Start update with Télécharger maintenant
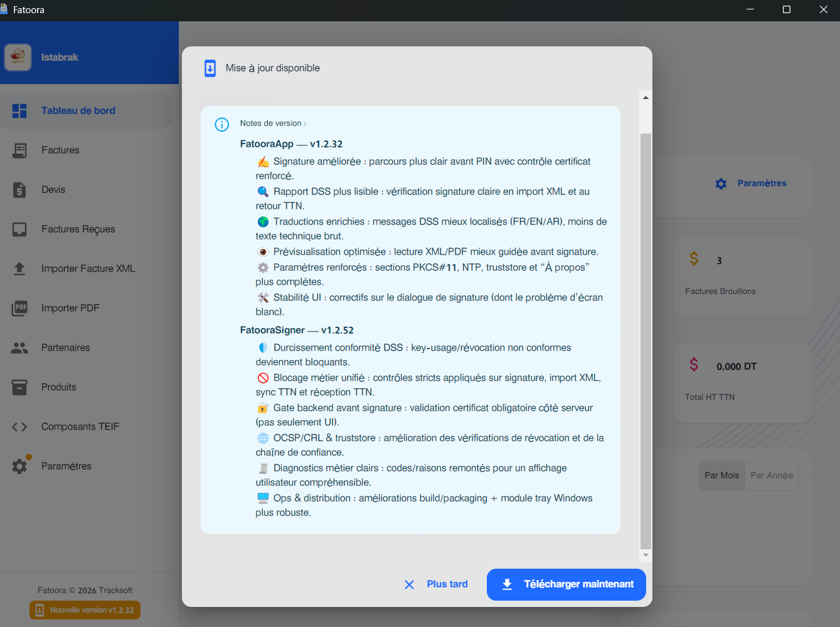 tap(566, 584)
